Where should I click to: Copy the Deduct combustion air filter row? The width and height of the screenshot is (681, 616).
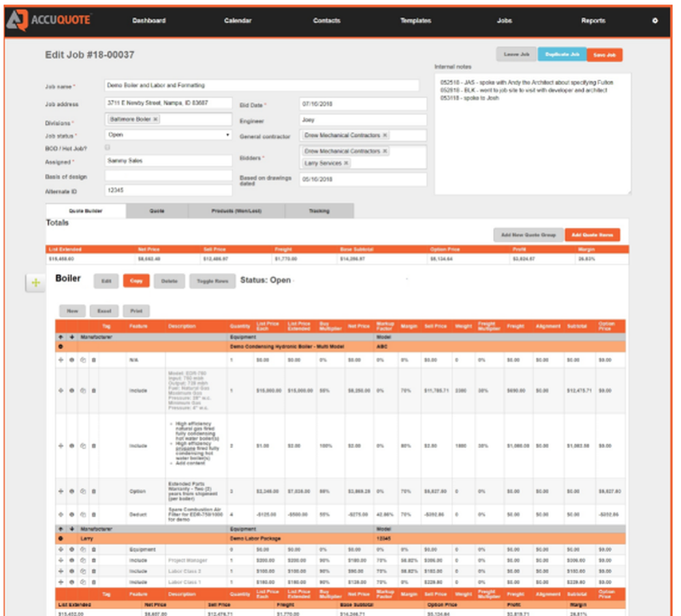(83, 515)
